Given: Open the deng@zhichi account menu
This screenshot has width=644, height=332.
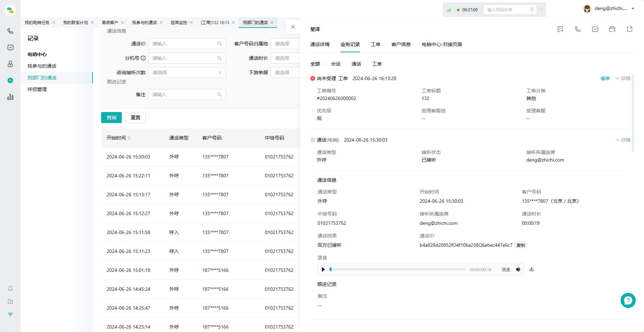Looking at the screenshot, I should (609, 9).
